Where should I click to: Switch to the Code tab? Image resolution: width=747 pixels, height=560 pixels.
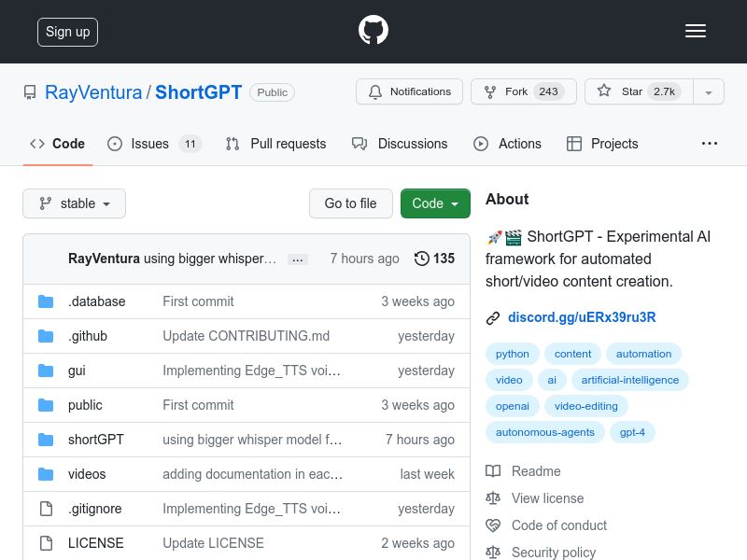[58, 144]
